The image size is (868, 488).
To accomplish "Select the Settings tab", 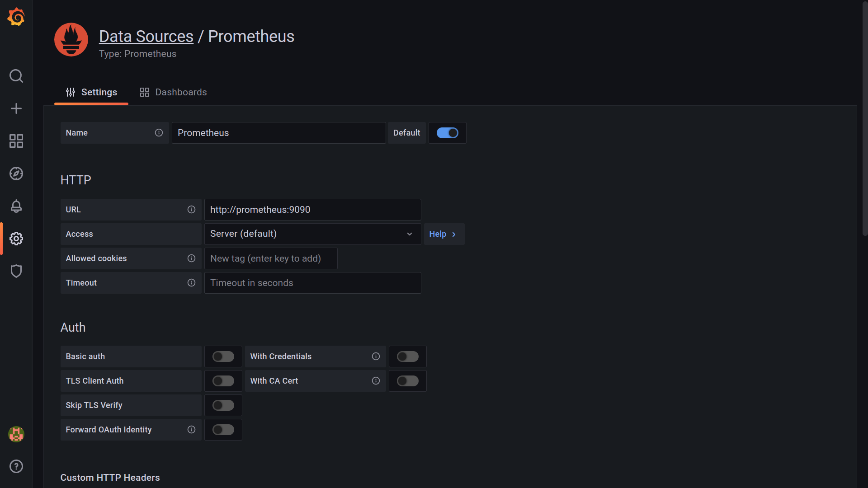I will pyautogui.click(x=91, y=92).
